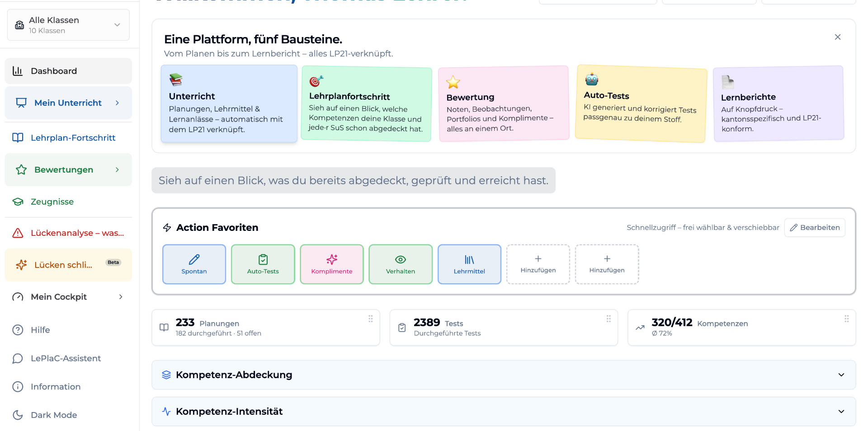Image resolution: width=868 pixels, height=431 pixels.
Task: Open Hilfe in the sidebar
Action: 68,330
